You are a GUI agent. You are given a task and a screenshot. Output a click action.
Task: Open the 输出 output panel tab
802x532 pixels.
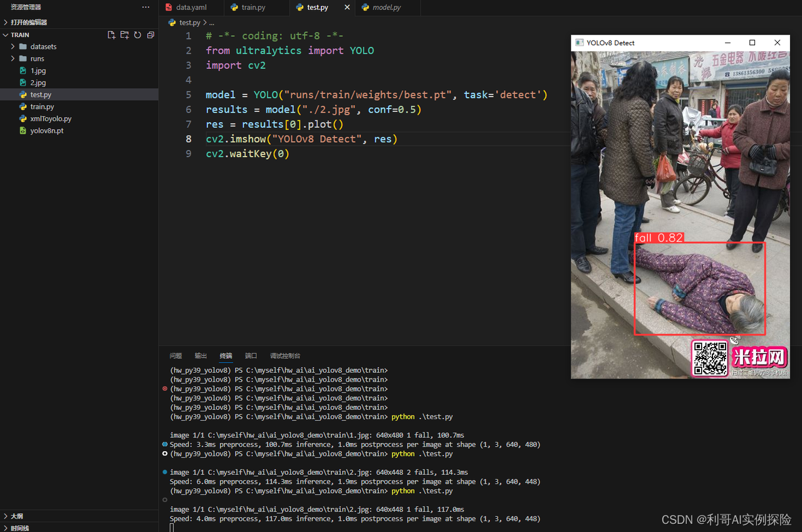pos(200,356)
